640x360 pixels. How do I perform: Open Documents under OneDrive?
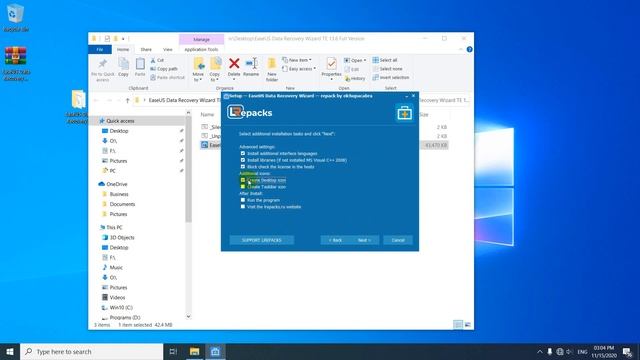point(122,204)
